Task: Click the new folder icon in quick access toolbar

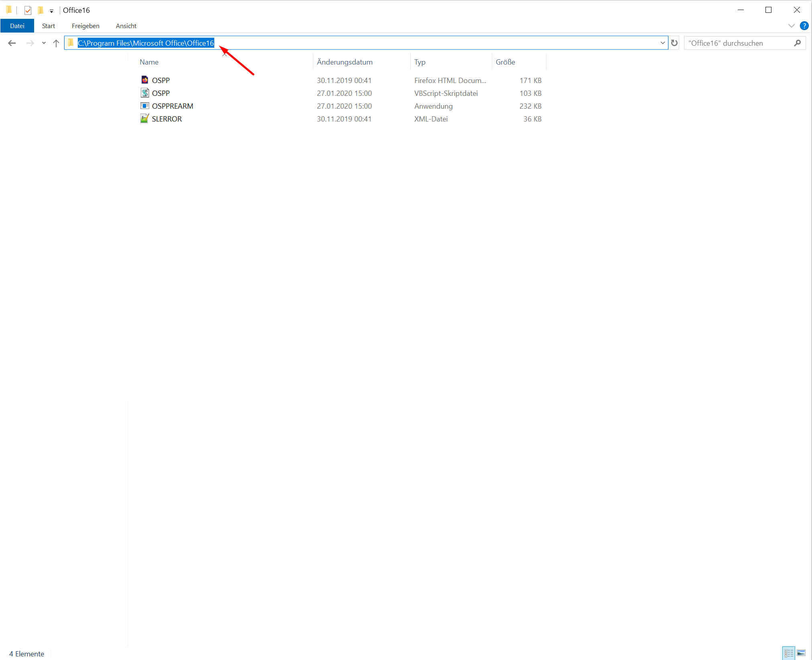Action: pyautogui.click(x=41, y=10)
